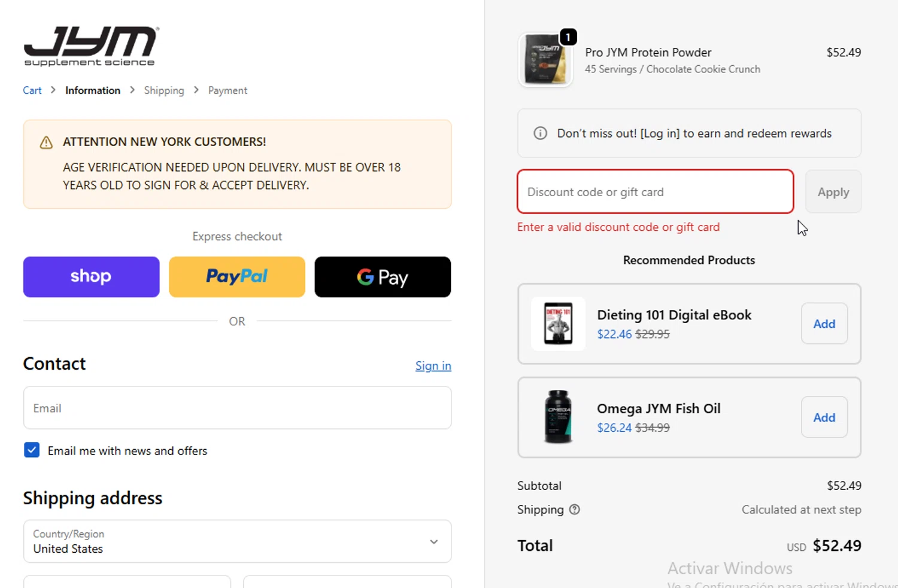Click the "Omega JYM Fish Oil" title
898x588 pixels.
(659, 409)
